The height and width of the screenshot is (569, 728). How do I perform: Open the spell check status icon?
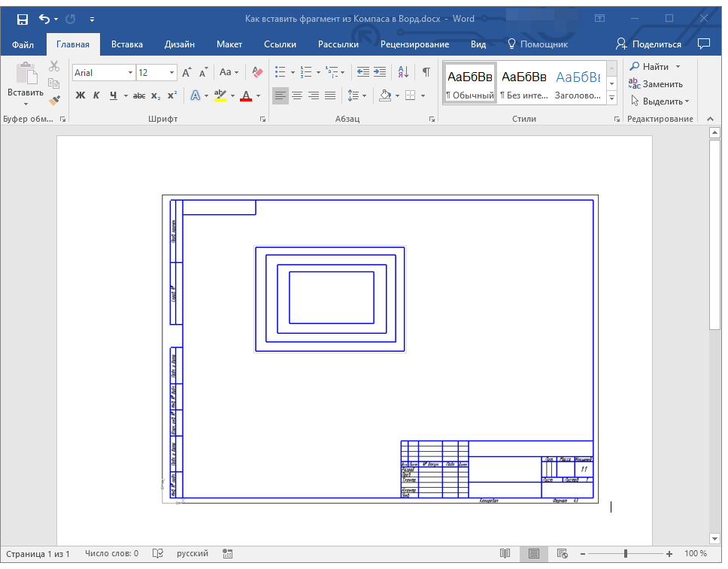[158, 554]
